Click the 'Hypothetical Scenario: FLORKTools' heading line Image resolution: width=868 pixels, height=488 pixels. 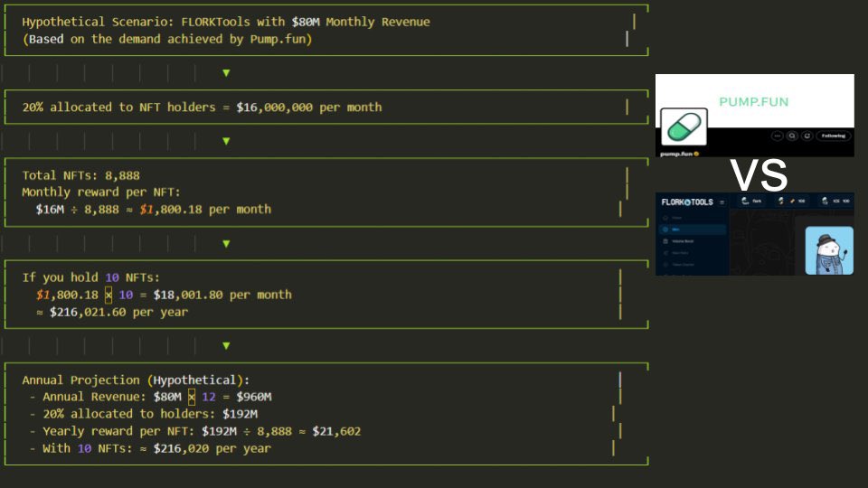coord(226,22)
